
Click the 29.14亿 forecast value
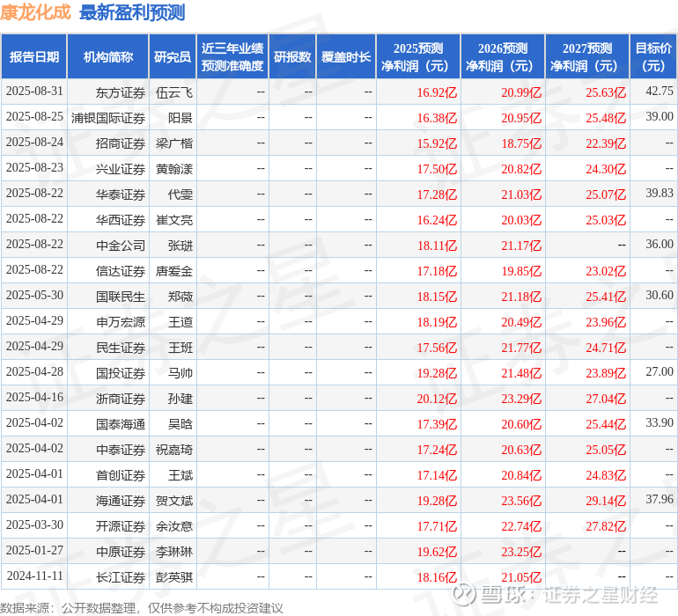(x=606, y=501)
